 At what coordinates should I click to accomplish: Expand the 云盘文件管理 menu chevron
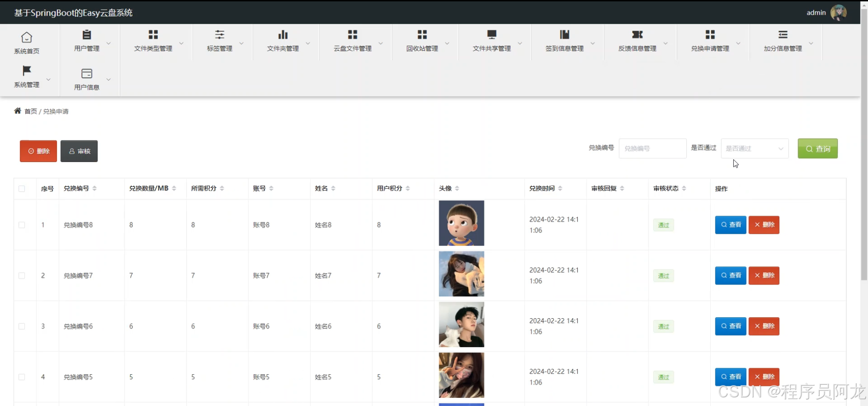pos(381,43)
